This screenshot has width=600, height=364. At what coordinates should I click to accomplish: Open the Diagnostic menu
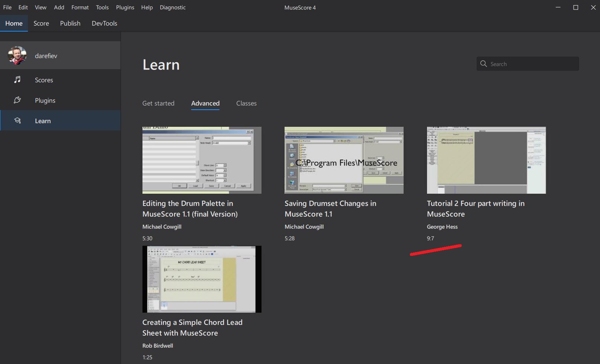(172, 7)
